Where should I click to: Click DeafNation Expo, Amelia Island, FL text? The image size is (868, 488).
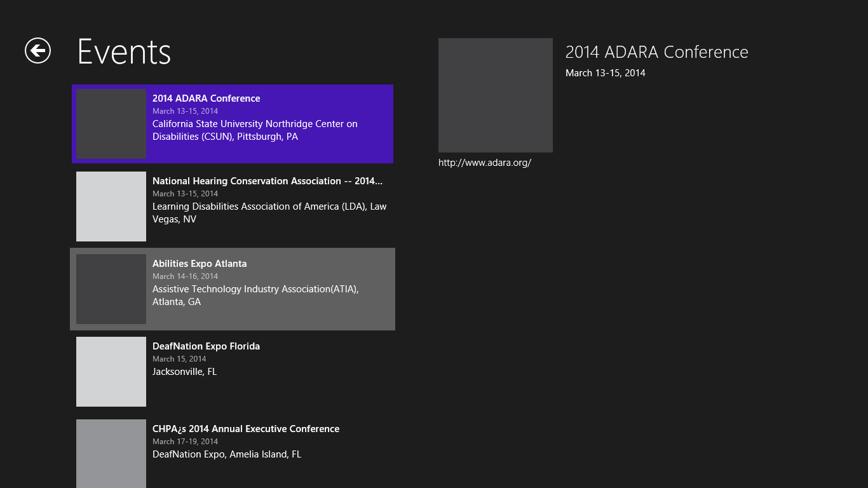227,454
